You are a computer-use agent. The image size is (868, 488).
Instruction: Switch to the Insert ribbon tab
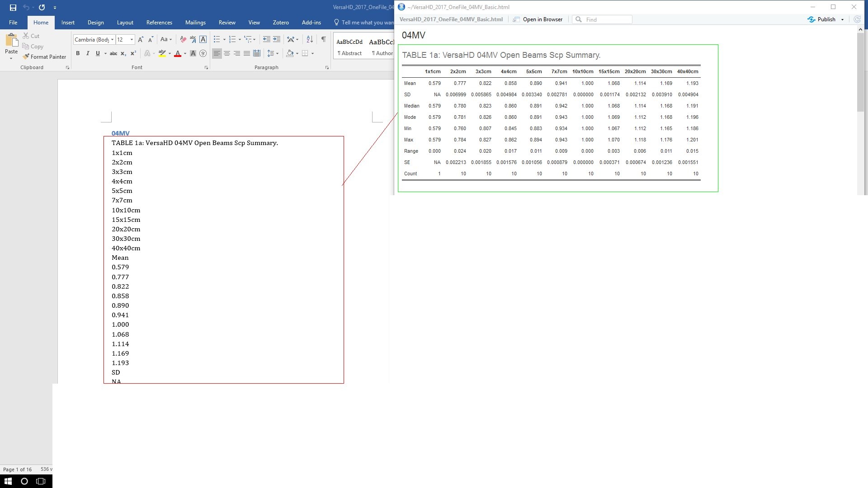coord(68,23)
